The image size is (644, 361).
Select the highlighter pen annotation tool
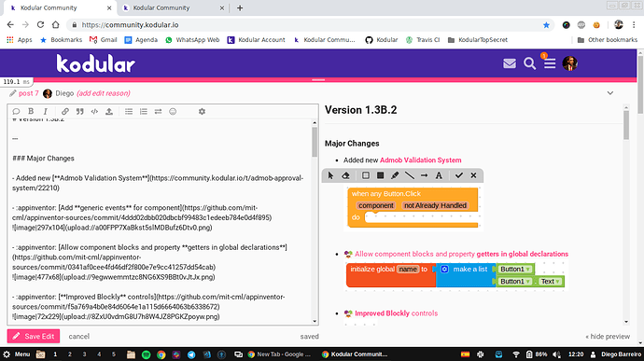(395, 175)
